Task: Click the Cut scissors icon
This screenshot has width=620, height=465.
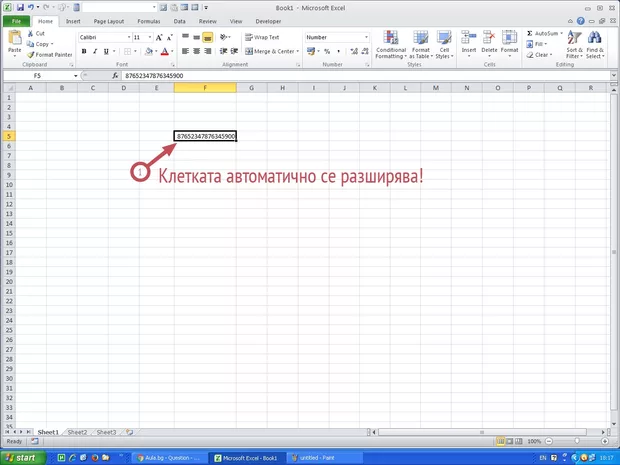Action: pyautogui.click(x=30, y=34)
